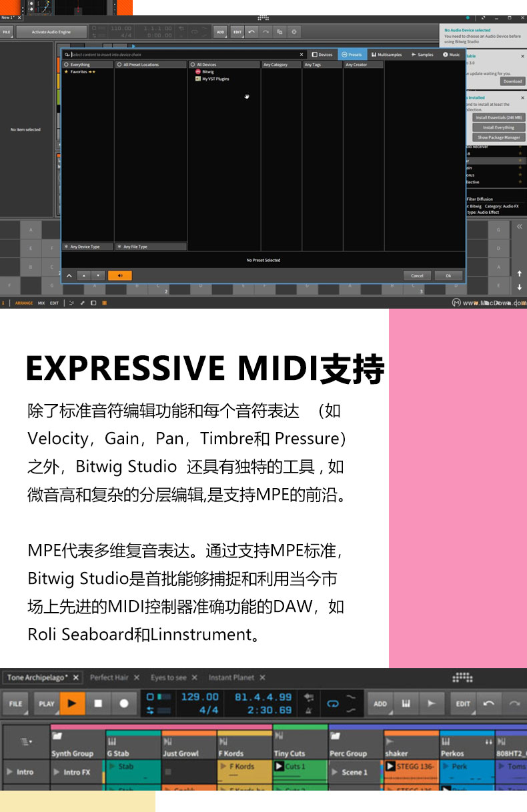Shift keyboard octave down with arrow
The width and height of the screenshot is (527, 812).
pyautogui.click(x=520, y=287)
